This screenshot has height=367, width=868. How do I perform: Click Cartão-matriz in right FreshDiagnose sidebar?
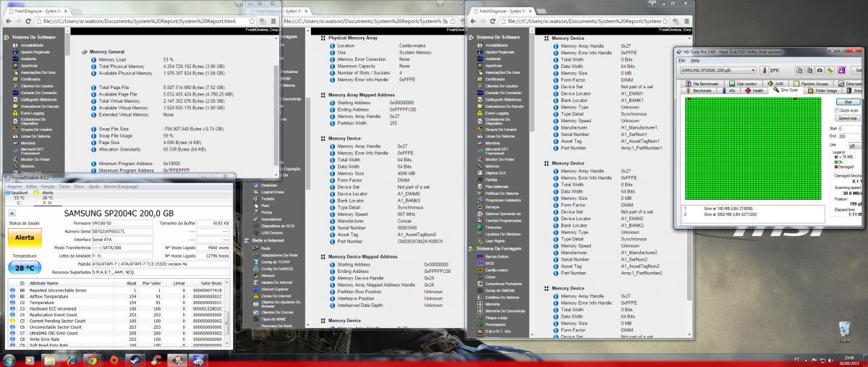click(x=496, y=270)
